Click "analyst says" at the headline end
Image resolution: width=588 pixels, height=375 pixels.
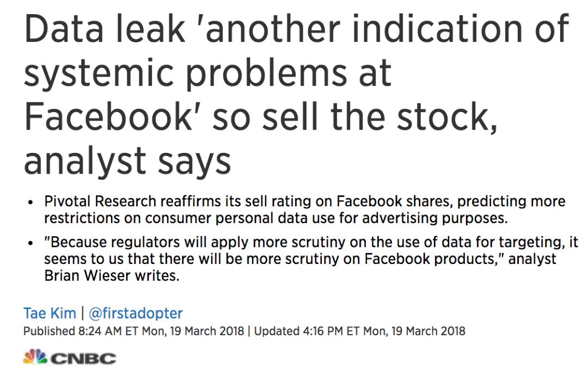click(127, 159)
